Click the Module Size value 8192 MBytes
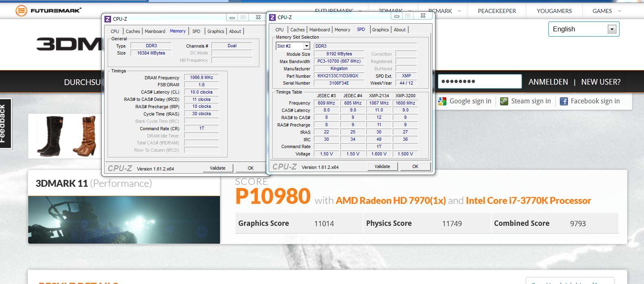 click(339, 54)
